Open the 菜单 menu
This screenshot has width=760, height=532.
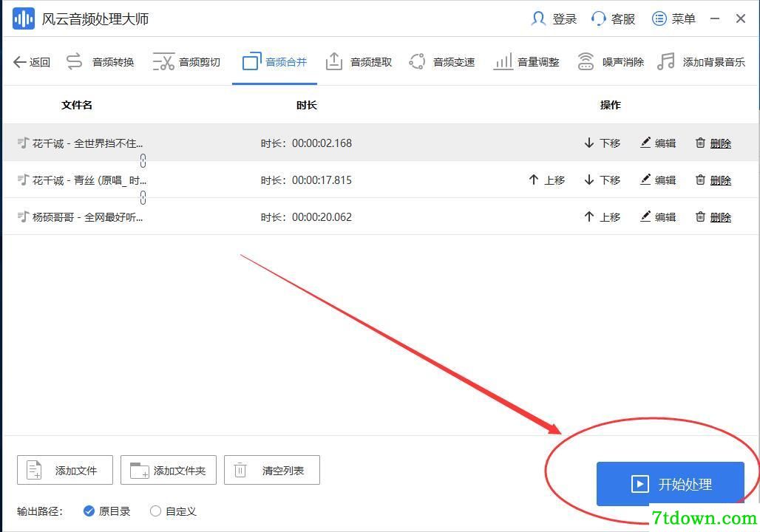[x=674, y=19]
